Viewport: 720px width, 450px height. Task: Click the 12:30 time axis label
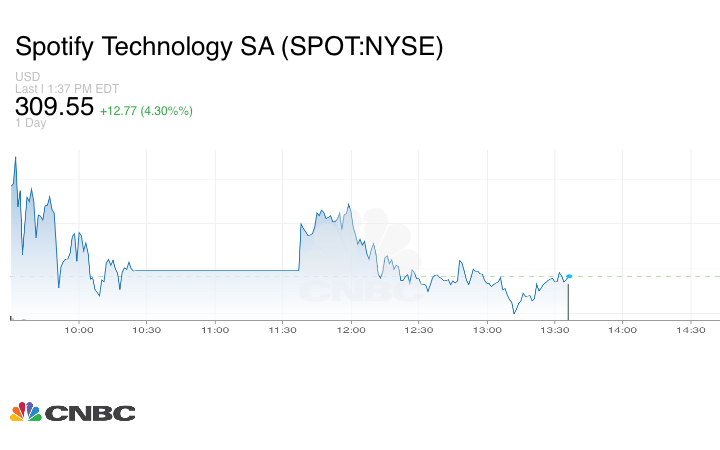(419, 330)
